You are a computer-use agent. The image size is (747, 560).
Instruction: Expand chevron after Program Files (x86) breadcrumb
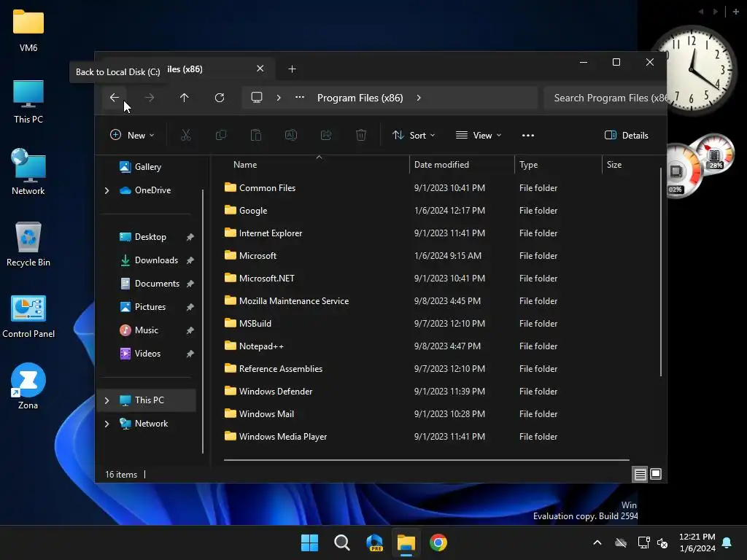point(419,98)
